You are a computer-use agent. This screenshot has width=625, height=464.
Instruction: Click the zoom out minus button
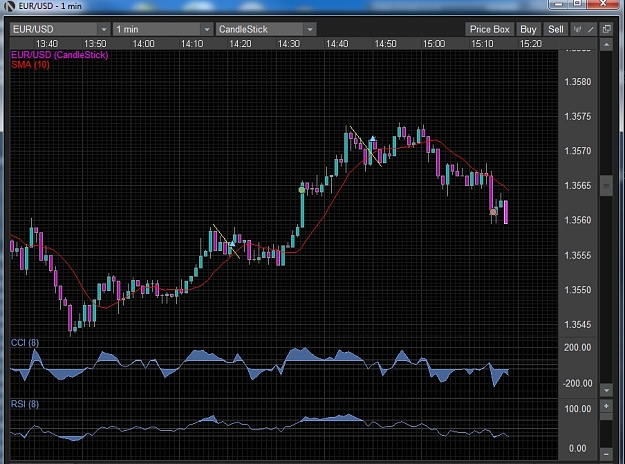[x=606, y=454]
